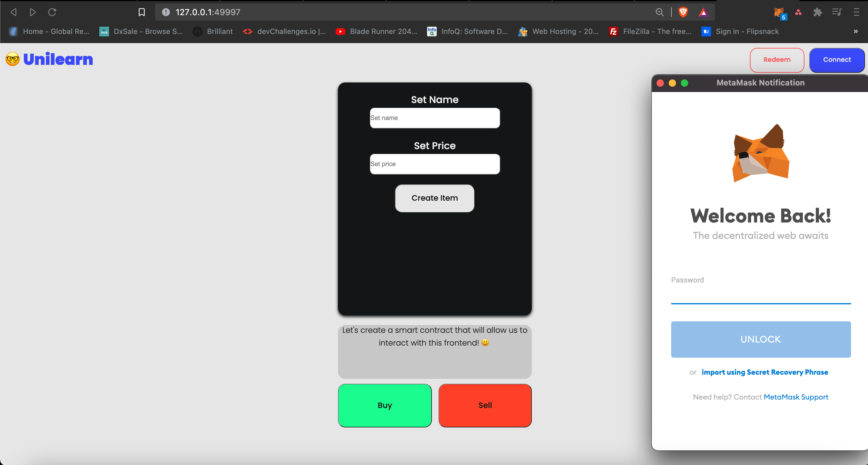Image resolution: width=868 pixels, height=465 pixels.
Task: Click the extensions puzzle piece icon
Action: tap(817, 13)
